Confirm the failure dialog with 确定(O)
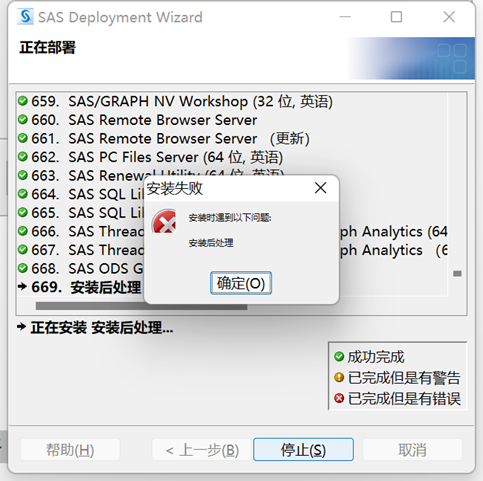The image size is (483, 481). (x=241, y=283)
